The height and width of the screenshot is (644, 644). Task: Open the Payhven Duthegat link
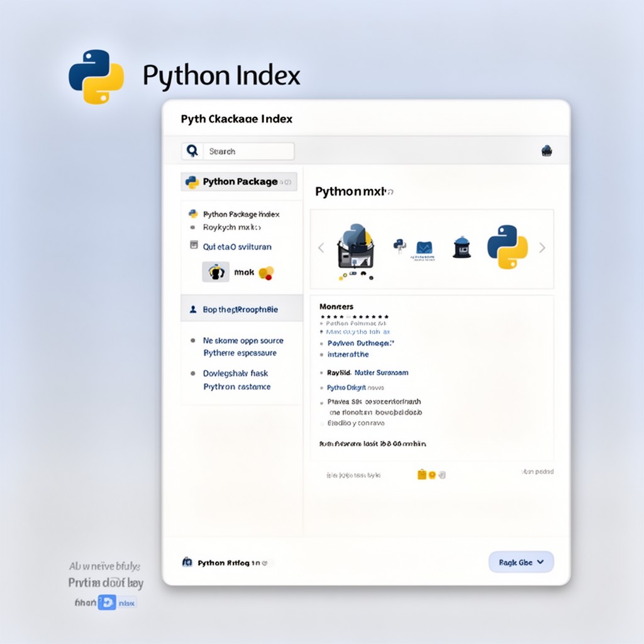click(x=360, y=343)
